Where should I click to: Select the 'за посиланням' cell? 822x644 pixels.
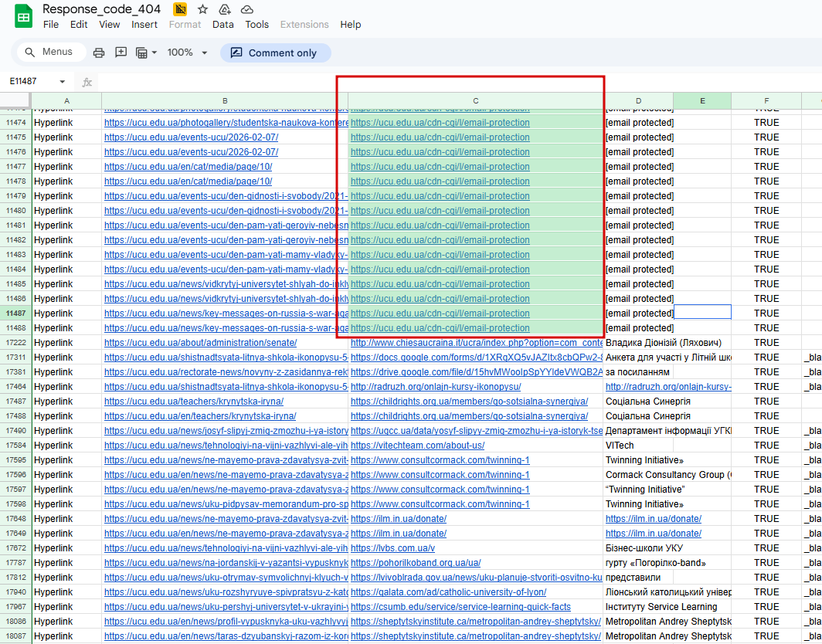[637, 372]
